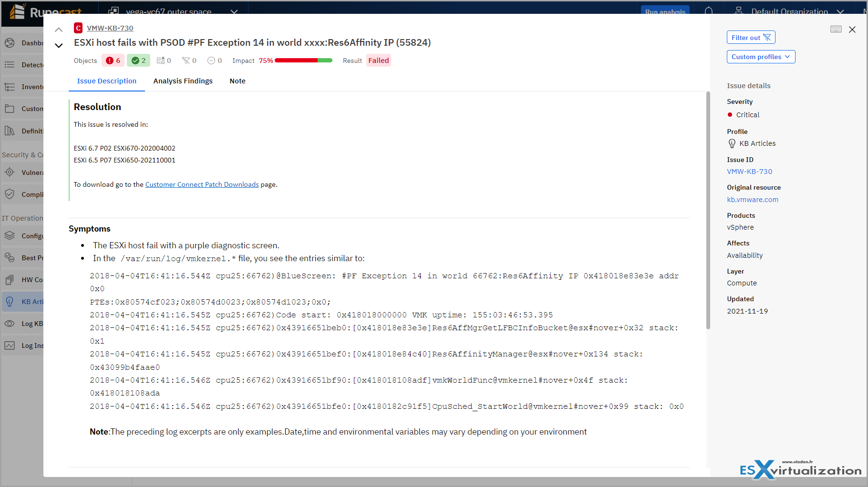The image size is (868, 487).
Task: Close the issue detail panel
Action: pos(852,30)
